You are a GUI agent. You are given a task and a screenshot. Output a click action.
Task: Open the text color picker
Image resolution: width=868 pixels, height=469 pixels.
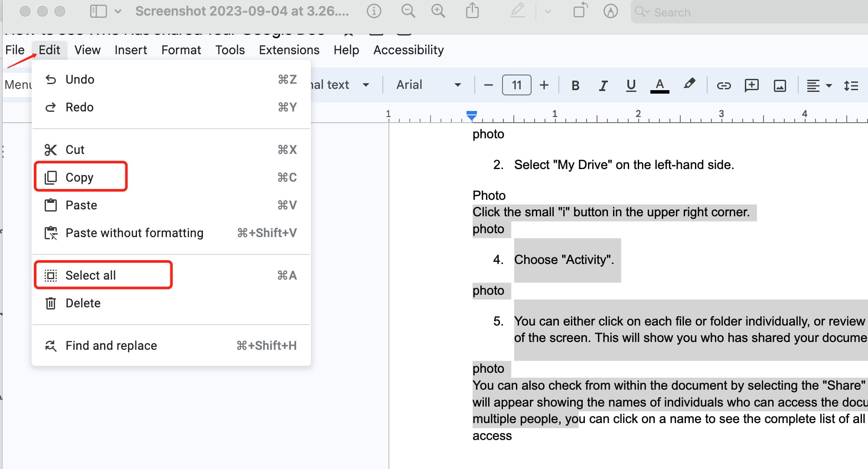[x=660, y=85]
